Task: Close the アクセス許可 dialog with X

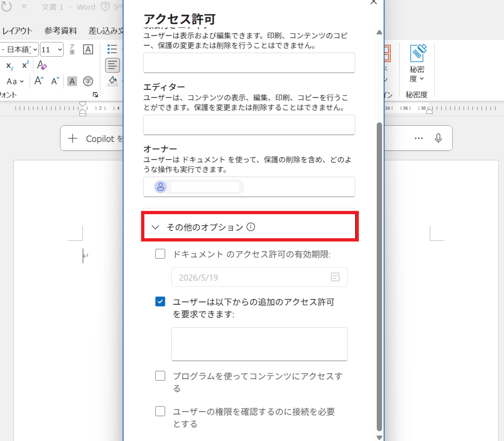Action: 374,2
